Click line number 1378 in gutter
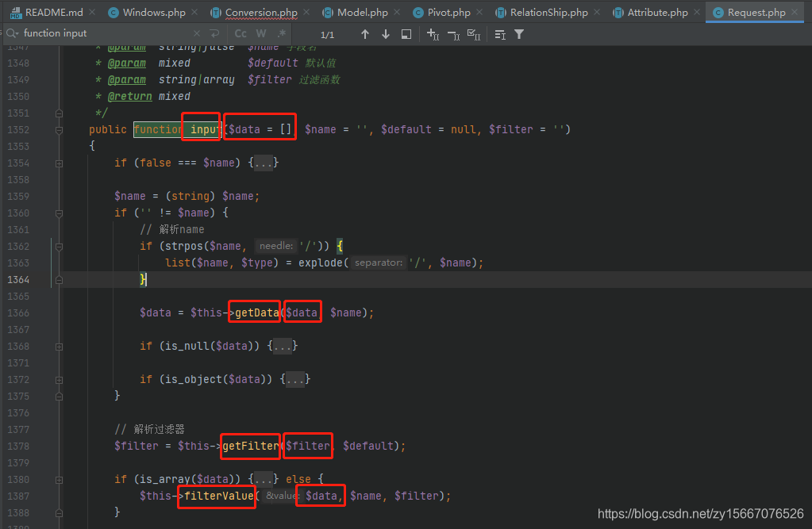The width and height of the screenshot is (812, 529). tap(18, 446)
